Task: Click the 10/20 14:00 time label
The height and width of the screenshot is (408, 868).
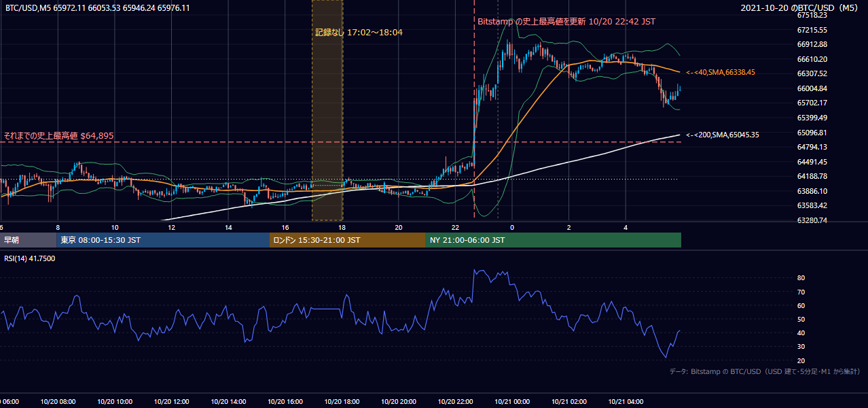Action: [x=230, y=402]
